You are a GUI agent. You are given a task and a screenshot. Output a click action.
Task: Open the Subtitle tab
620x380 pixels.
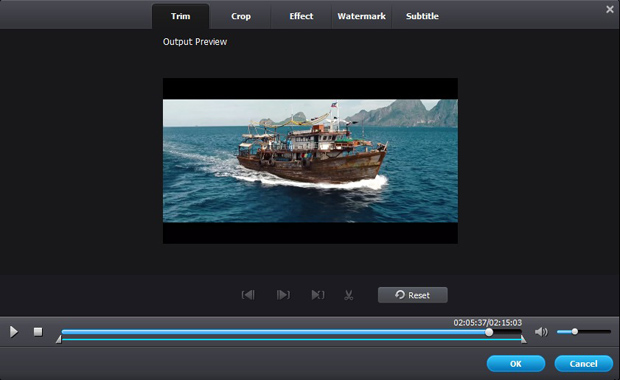click(422, 16)
